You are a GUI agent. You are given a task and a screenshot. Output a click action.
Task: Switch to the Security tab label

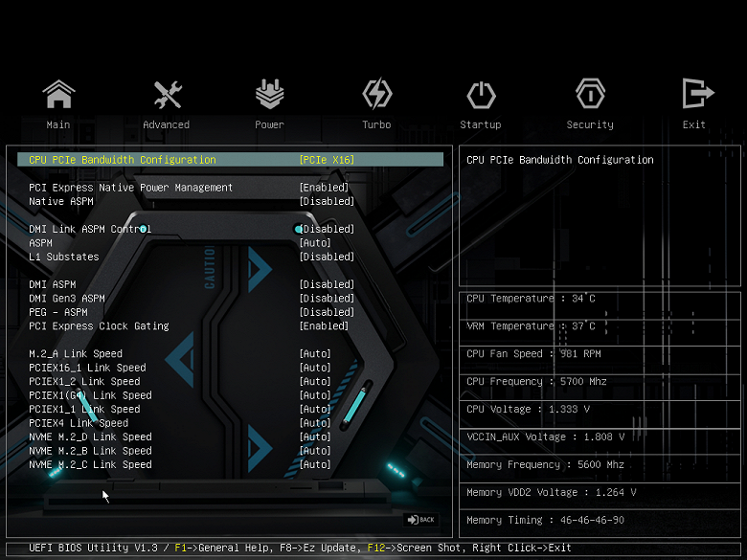tap(590, 124)
